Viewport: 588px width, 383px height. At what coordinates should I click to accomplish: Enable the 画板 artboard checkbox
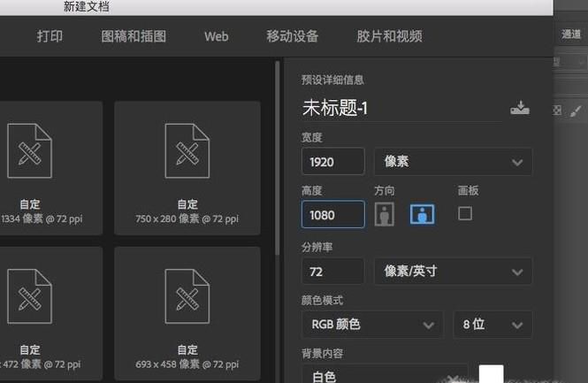[x=465, y=213]
